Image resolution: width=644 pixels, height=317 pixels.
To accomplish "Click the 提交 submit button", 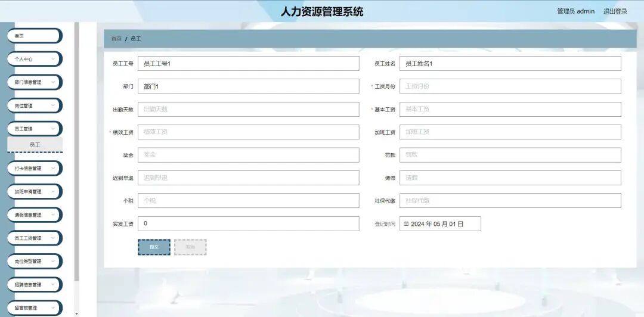I will point(154,247).
